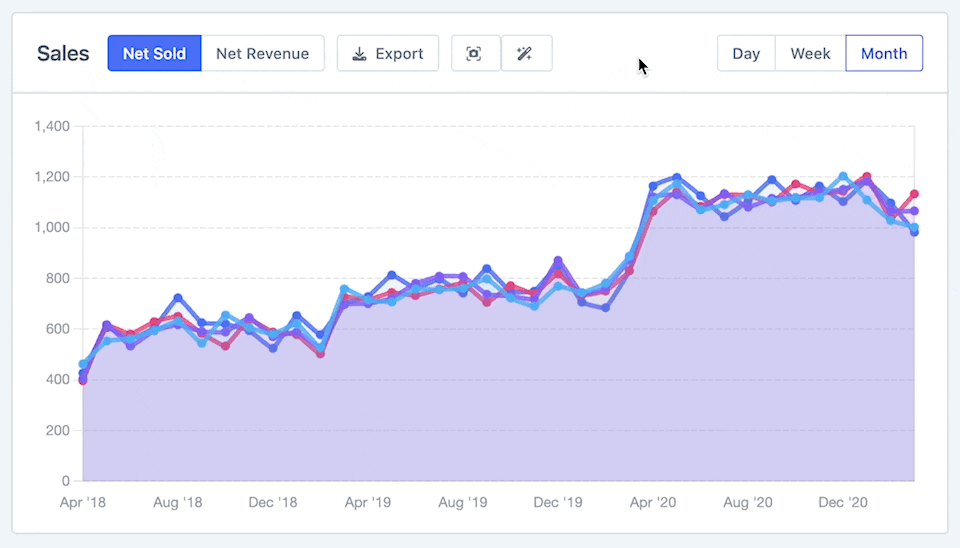
Task: Click the pink data point at chart's right end
Action: click(914, 194)
